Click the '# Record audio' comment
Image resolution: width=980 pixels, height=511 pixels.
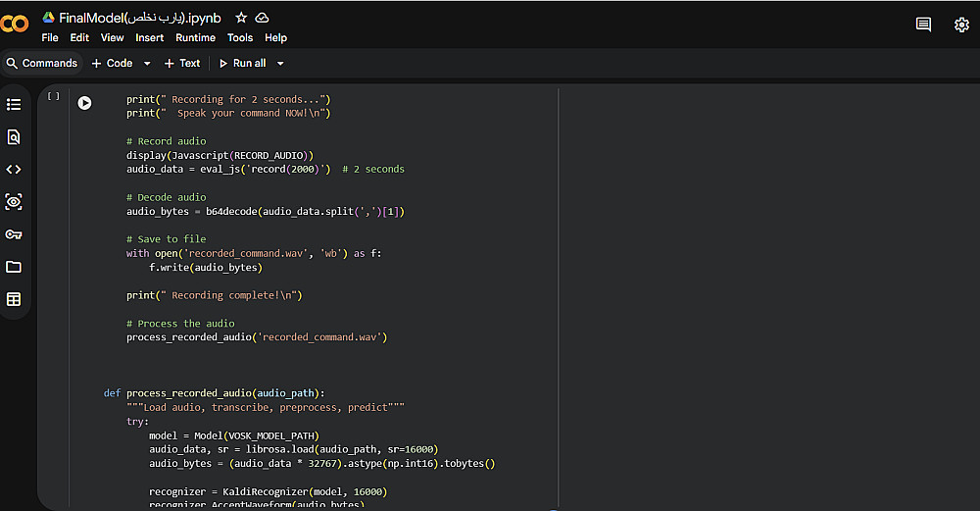pyautogui.click(x=167, y=141)
